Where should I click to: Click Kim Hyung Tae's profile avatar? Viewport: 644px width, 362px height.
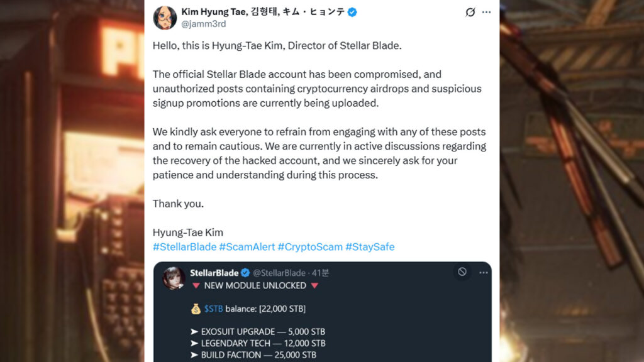[x=165, y=18]
